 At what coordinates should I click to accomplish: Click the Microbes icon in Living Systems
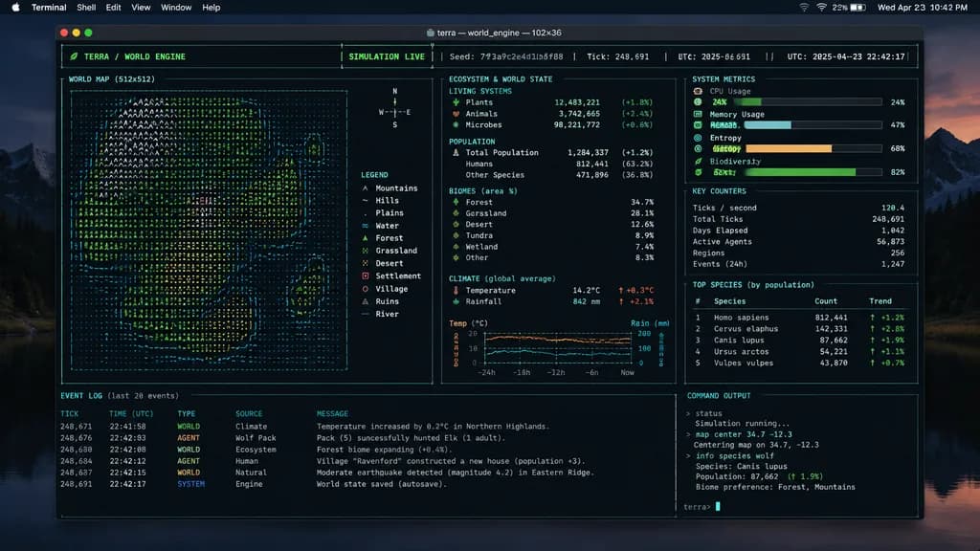(x=456, y=125)
